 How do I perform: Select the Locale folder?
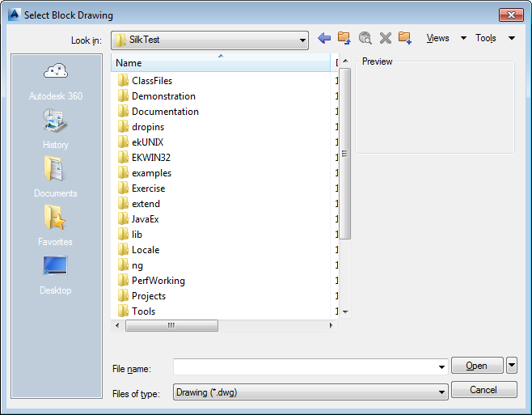pos(139,250)
